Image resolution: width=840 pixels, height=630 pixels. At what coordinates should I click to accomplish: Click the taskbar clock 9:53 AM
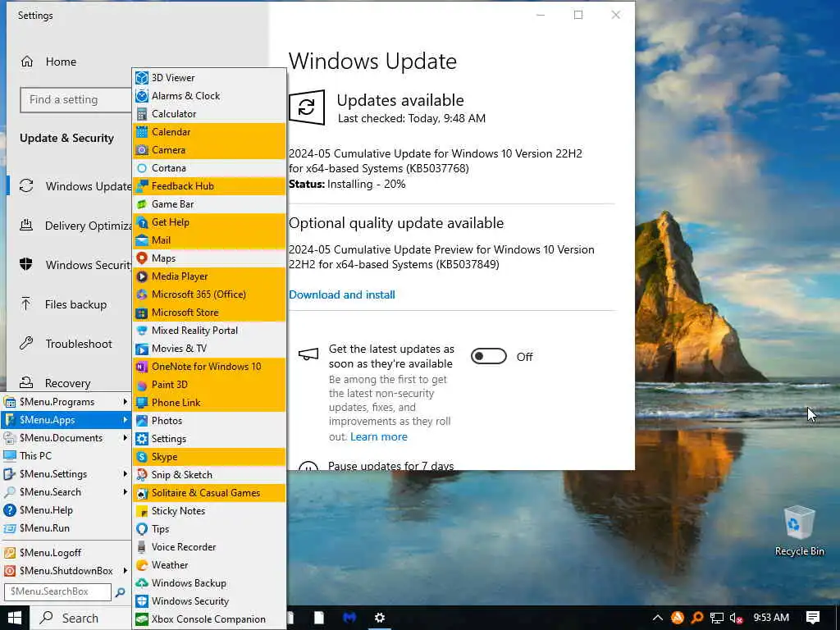point(771,618)
